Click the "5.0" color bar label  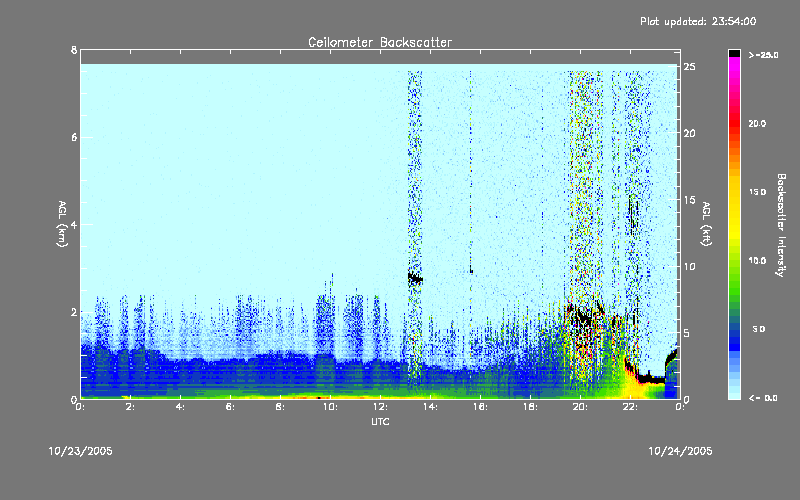(759, 329)
